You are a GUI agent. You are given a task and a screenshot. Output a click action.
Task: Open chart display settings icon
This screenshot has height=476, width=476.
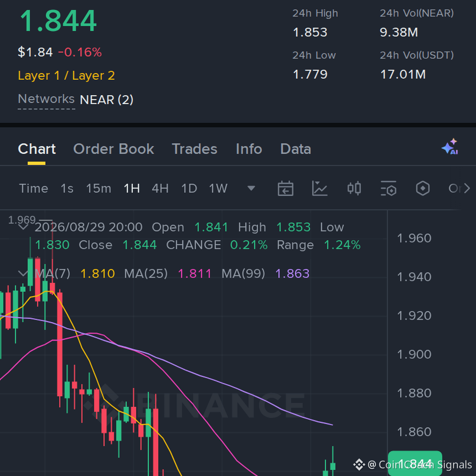pyautogui.click(x=389, y=189)
